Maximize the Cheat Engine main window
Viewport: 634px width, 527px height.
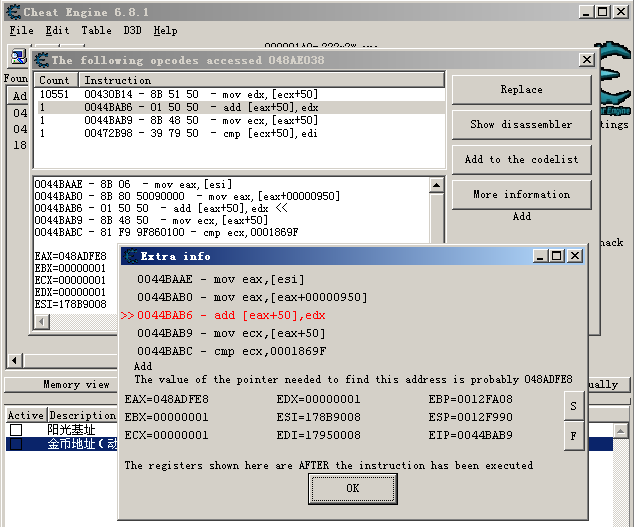coord(603,12)
